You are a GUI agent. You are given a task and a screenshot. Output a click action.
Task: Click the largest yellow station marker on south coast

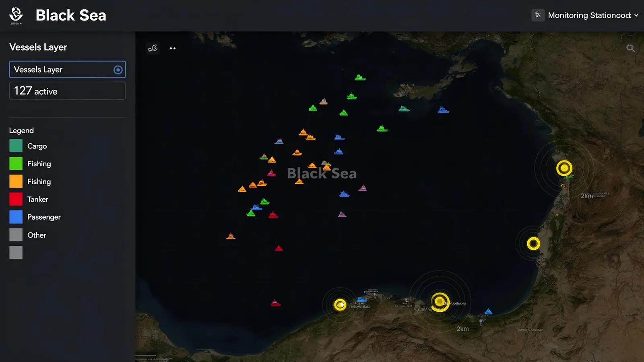[440, 302]
